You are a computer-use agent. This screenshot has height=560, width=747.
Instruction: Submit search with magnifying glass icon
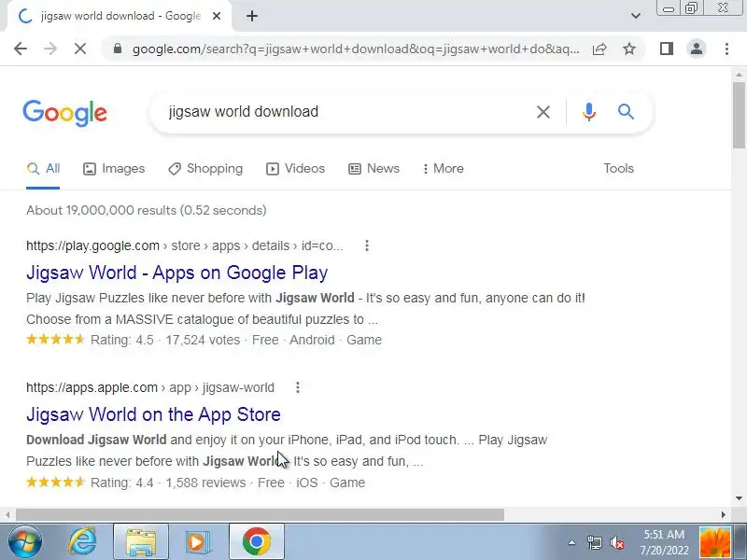(x=626, y=112)
